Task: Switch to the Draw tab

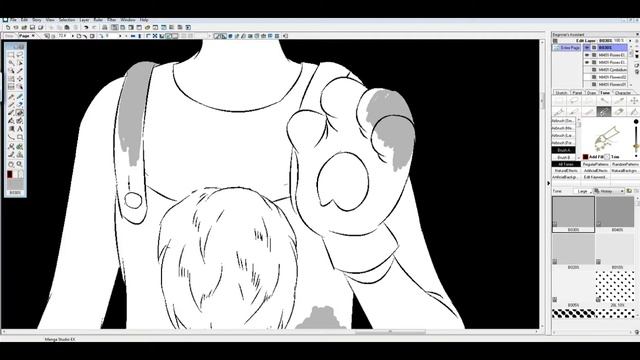Action: tap(591, 93)
